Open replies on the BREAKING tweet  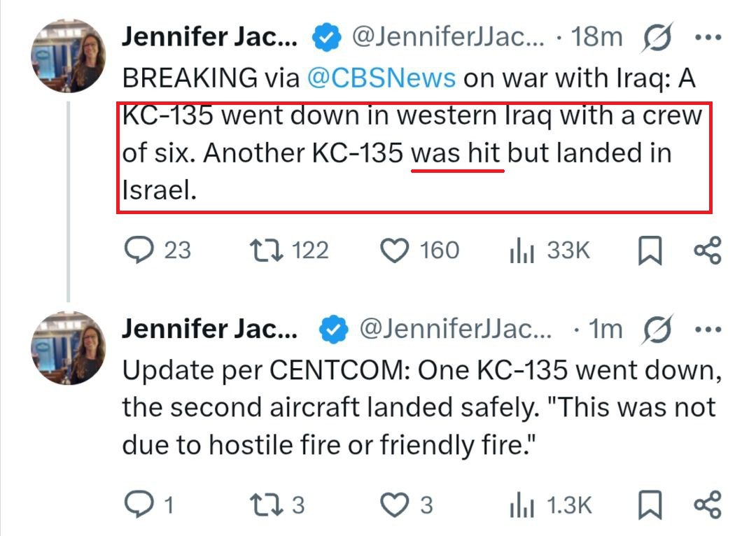[157, 251]
